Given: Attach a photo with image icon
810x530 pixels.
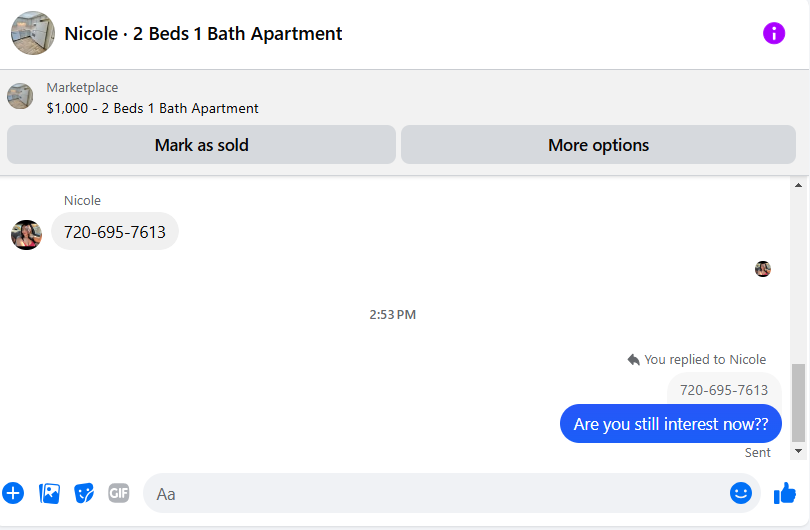Looking at the screenshot, I should (x=50, y=493).
